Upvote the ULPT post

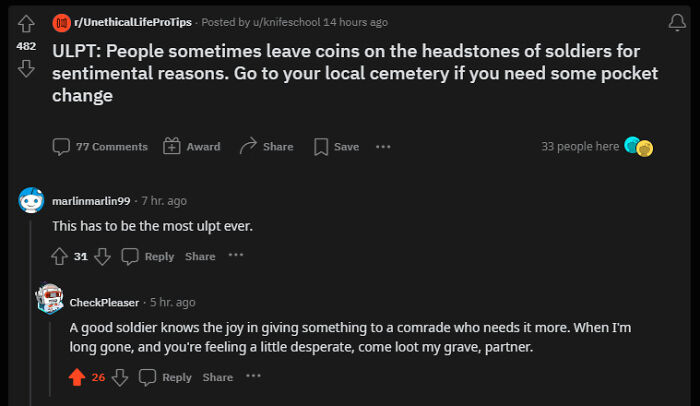(27, 22)
